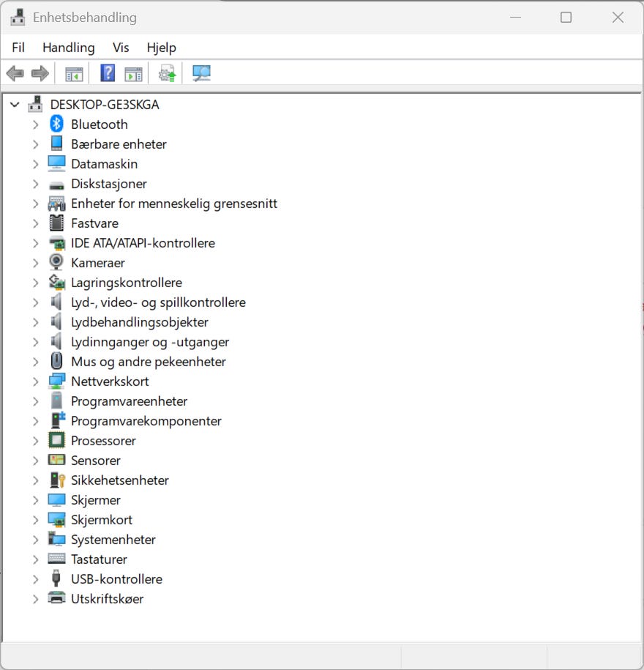This screenshot has height=670, width=644.
Task: Click the Kameraer webcam icon
Action: point(56,262)
